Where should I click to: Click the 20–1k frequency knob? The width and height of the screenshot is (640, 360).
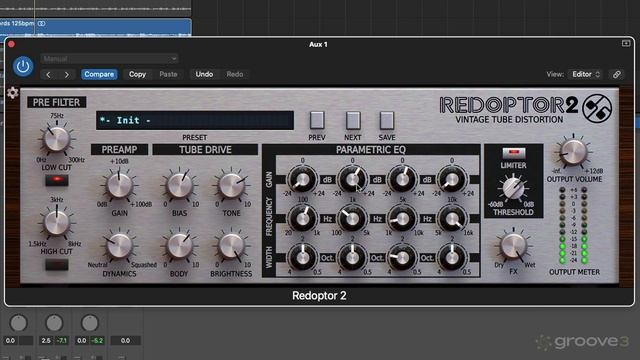tap(302, 219)
